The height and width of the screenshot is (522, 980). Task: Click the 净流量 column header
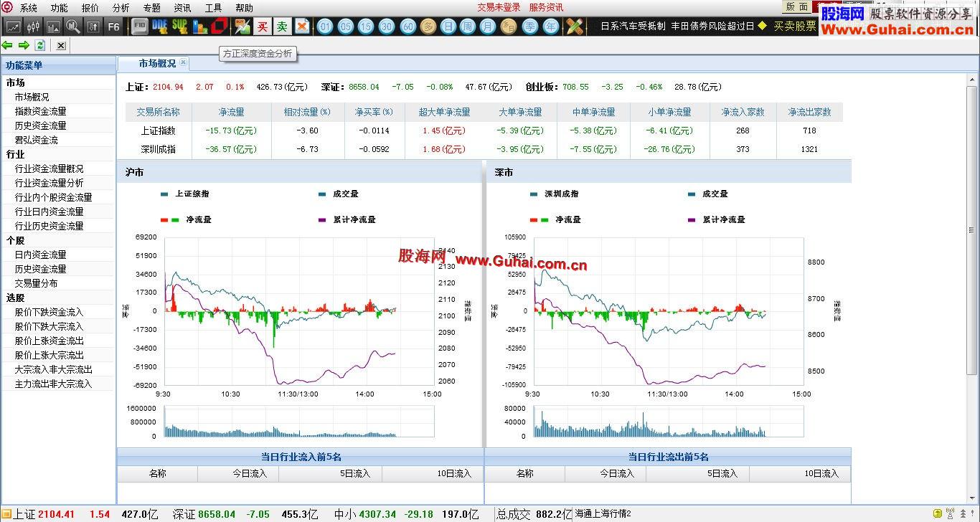[x=232, y=112]
